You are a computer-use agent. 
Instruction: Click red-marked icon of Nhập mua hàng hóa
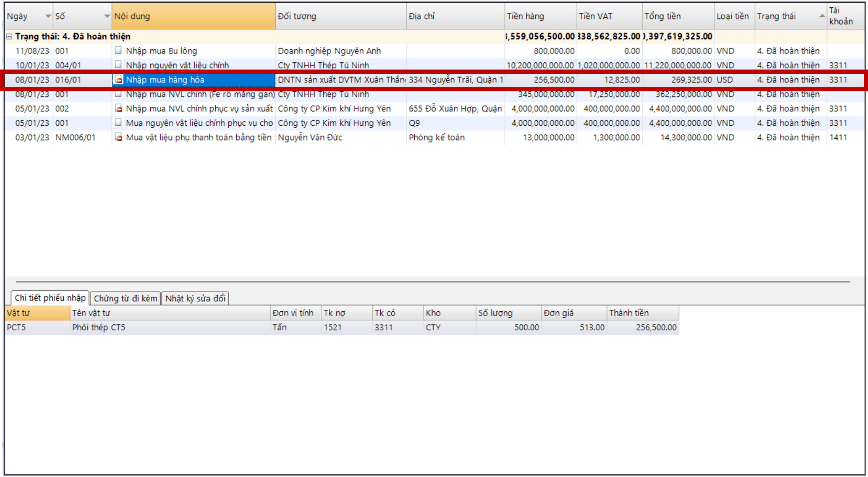tap(118, 80)
